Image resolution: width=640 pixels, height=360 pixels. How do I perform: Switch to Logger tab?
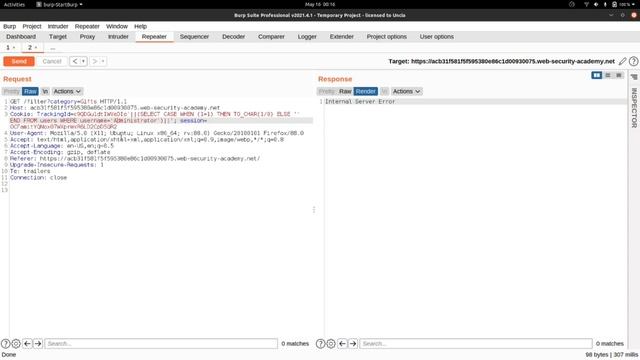307,37
